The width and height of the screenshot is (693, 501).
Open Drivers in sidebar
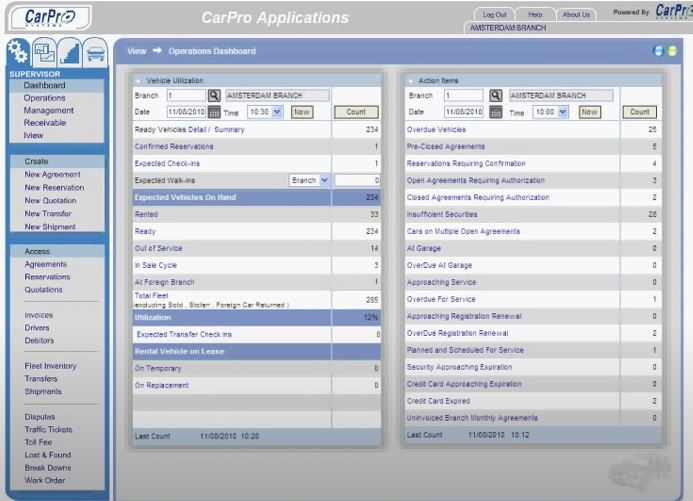coord(37,328)
